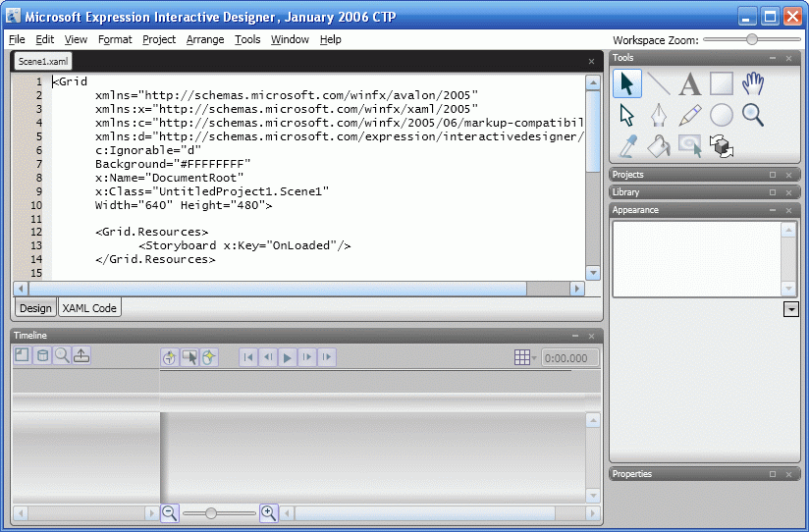Select the Paint Bucket tool
This screenshot has height=532, width=809.
tap(659, 146)
